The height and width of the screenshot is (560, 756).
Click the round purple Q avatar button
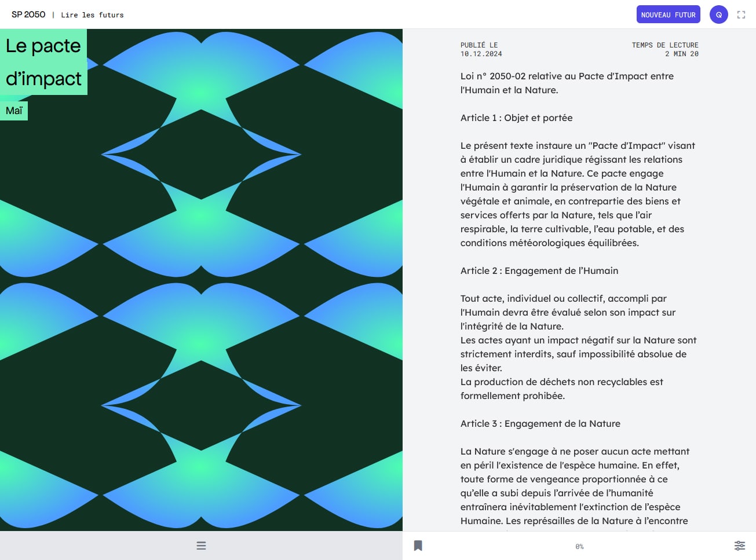pyautogui.click(x=719, y=14)
